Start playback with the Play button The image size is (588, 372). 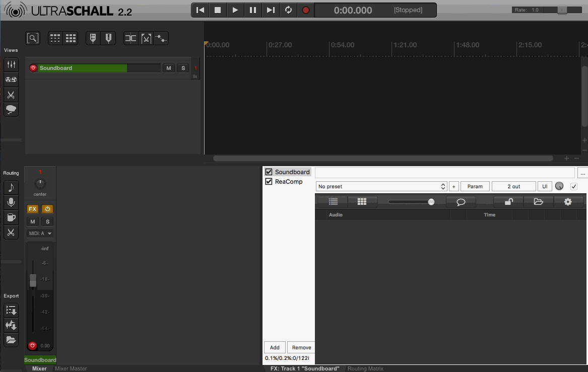[235, 10]
